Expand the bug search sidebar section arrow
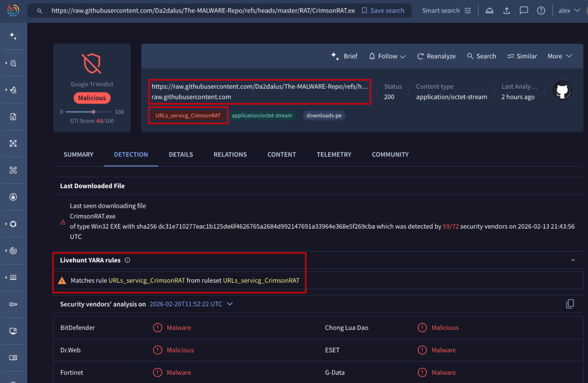Viewport: 588px width, 383px height. point(6,63)
